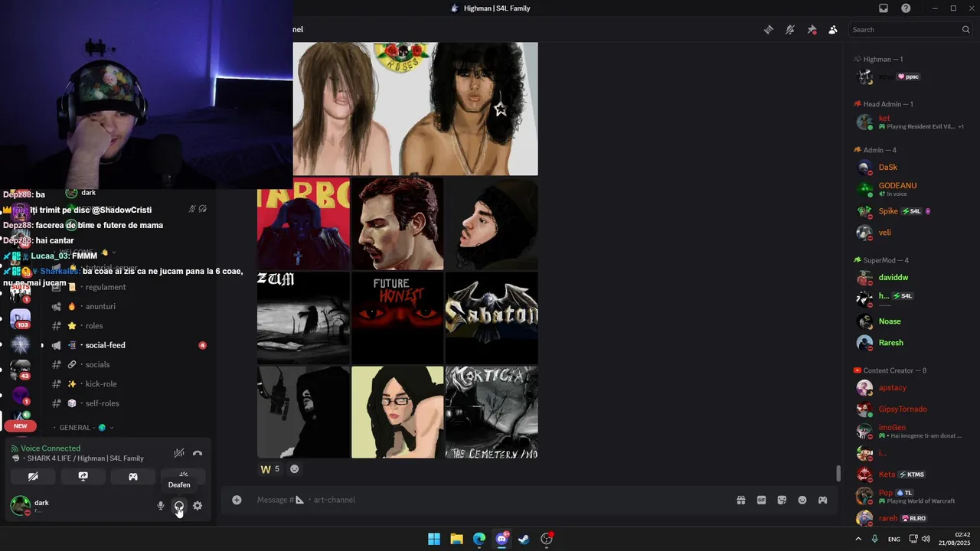Open member ket in Head Admin
This screenshot has height=551, width=980.
point(910,122)
